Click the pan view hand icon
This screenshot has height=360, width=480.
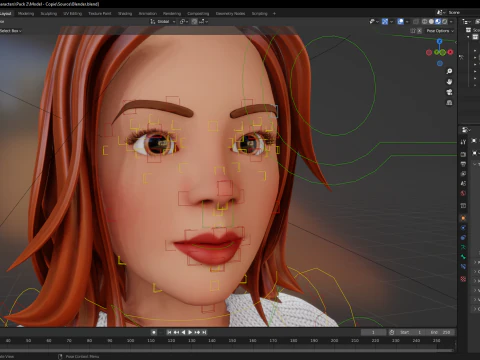tap(449, 82)
